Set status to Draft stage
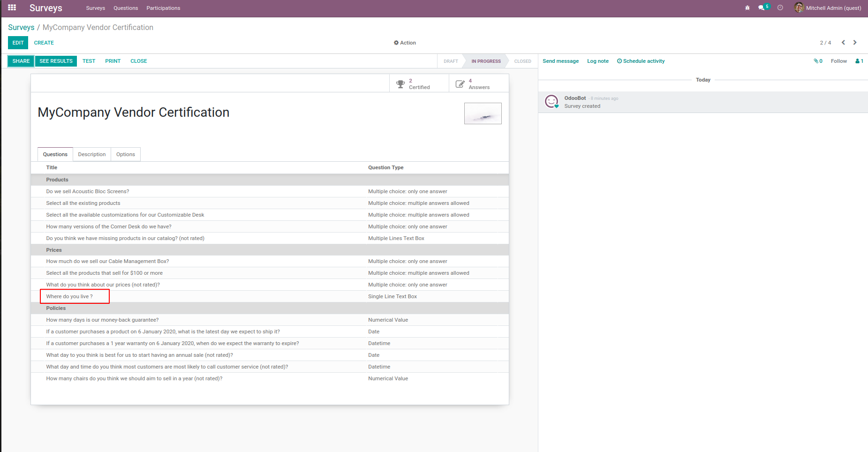The height and width of the screenshot is (452, 868). click(x=451, y=61)
